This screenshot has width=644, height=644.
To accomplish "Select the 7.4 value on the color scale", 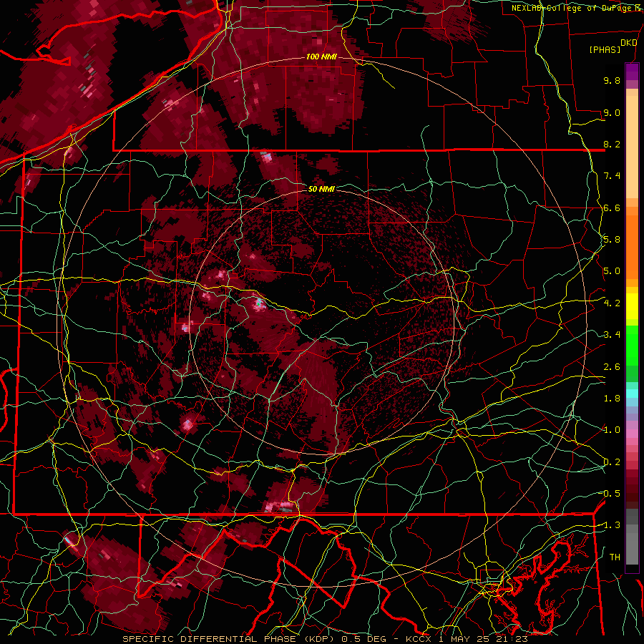I will coord(612,176).
